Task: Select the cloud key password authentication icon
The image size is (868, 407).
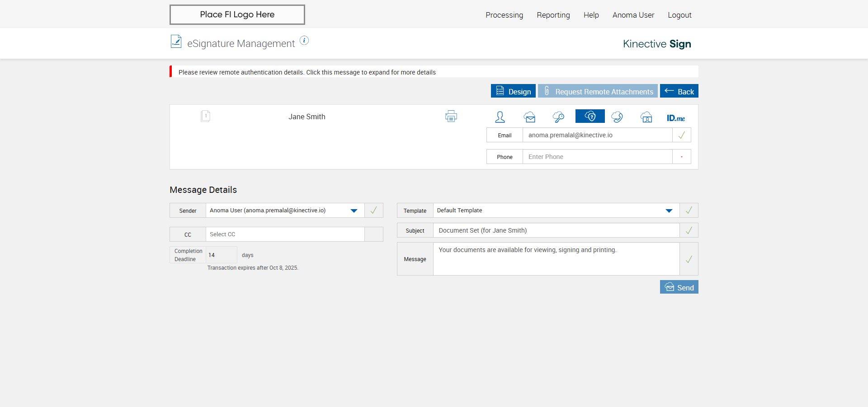Action: (x=559, y=117)
